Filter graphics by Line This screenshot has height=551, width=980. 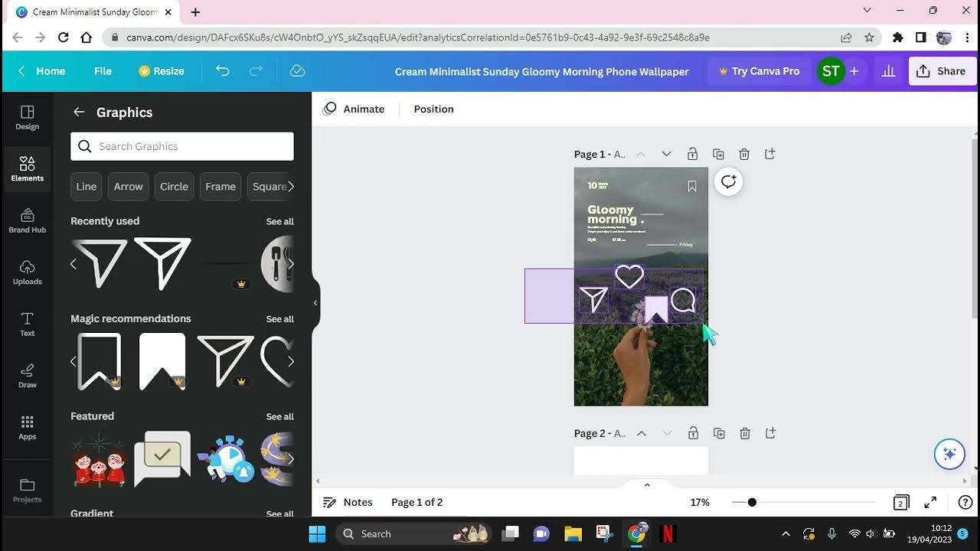click(x=87, y=186)
